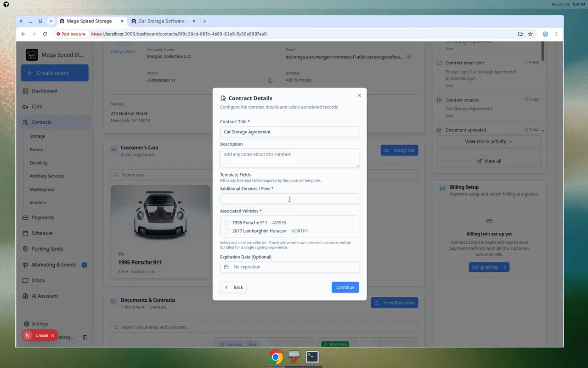Open Marketplace in the sidebar

point(42,190)
